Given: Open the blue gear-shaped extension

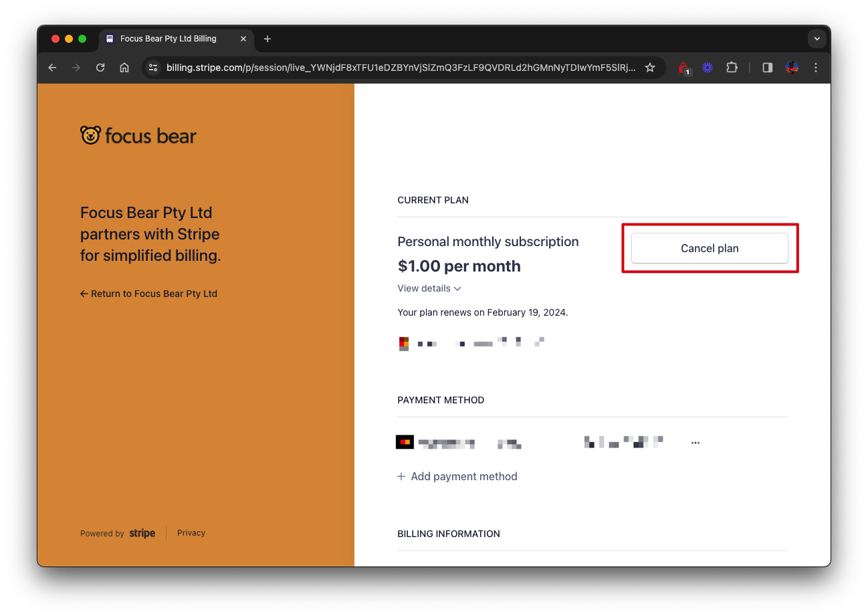Looking at the screenshot, I should [x=708, y=68].
